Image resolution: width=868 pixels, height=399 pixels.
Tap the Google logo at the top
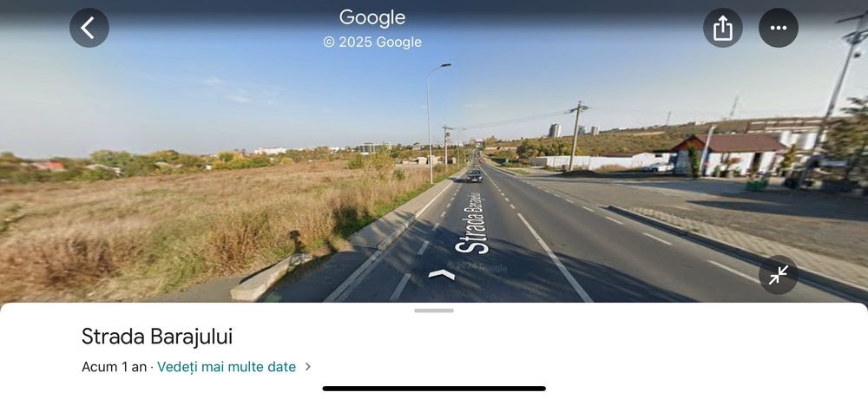coord(372,17)
